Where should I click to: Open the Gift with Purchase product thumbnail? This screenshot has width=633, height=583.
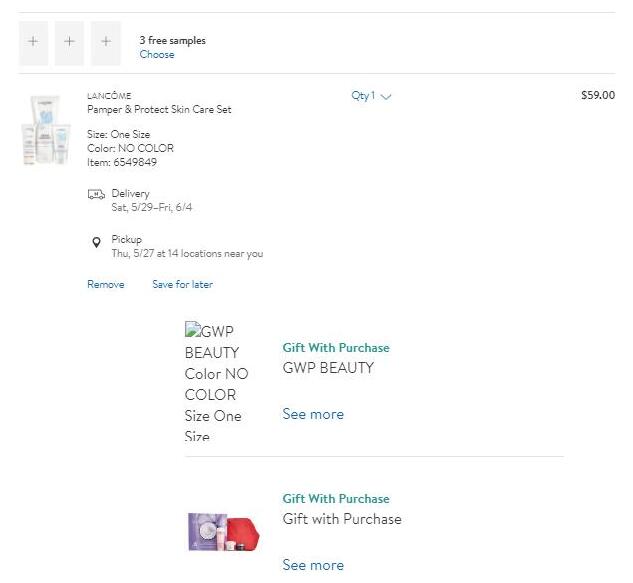pos(224,532)
